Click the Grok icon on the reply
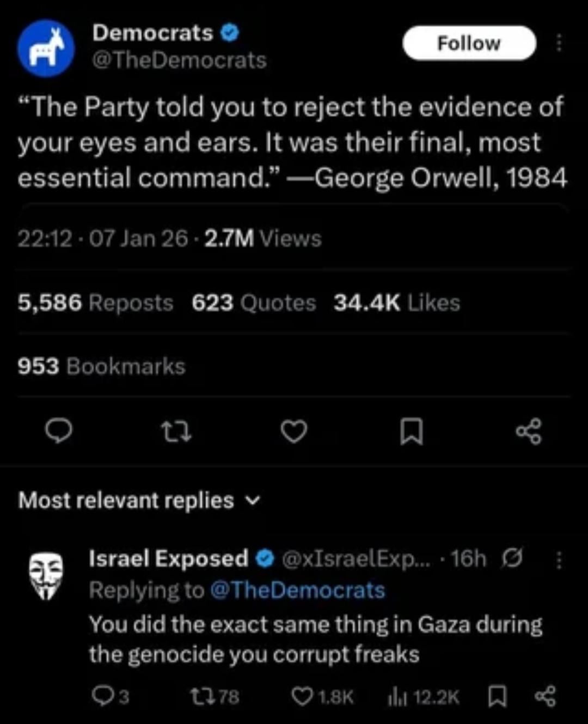Image resolution: width=588 pixels, height=724 pixels. [x=511, y=558]
